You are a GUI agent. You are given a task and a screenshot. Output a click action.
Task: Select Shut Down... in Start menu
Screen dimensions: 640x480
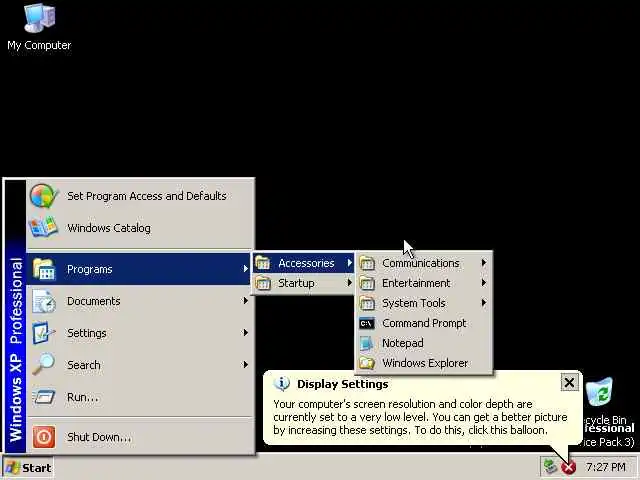(139, 437)
